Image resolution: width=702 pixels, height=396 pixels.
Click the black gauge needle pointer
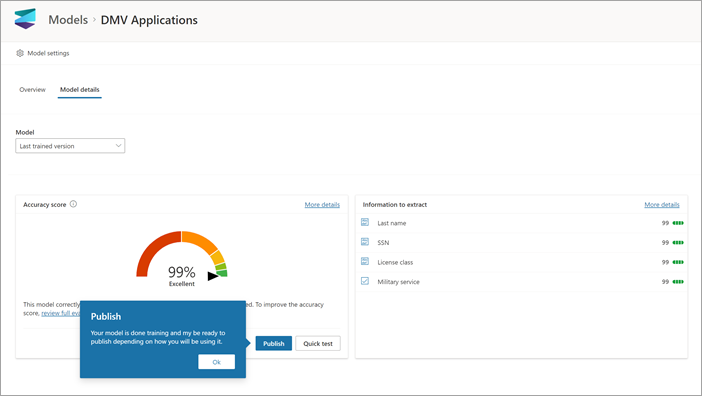point(213,276)
